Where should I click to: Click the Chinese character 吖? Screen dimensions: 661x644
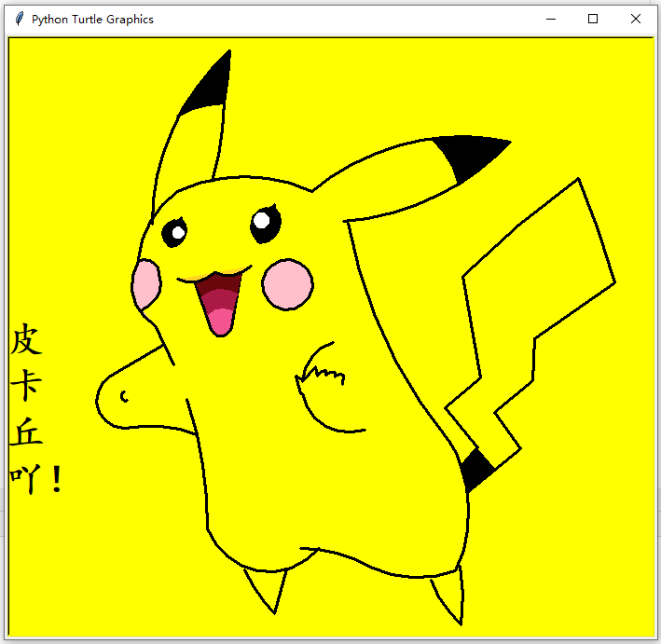pyautogui.click(x=24, y=478)
